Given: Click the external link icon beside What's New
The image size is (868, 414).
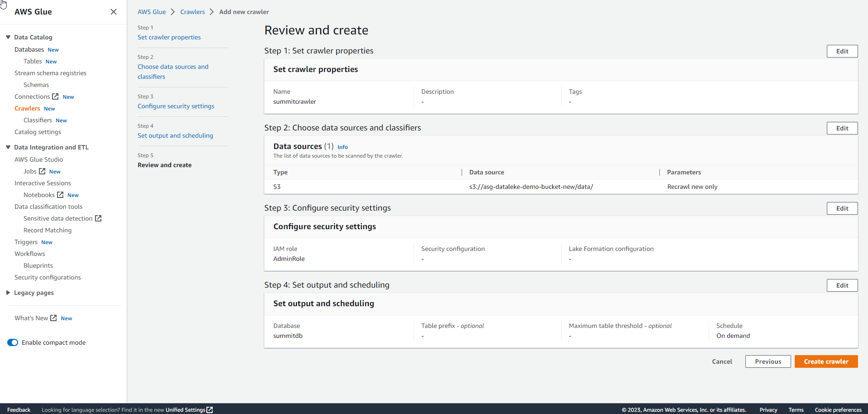Looking at the screenshot, I should [x=53, y=318].
